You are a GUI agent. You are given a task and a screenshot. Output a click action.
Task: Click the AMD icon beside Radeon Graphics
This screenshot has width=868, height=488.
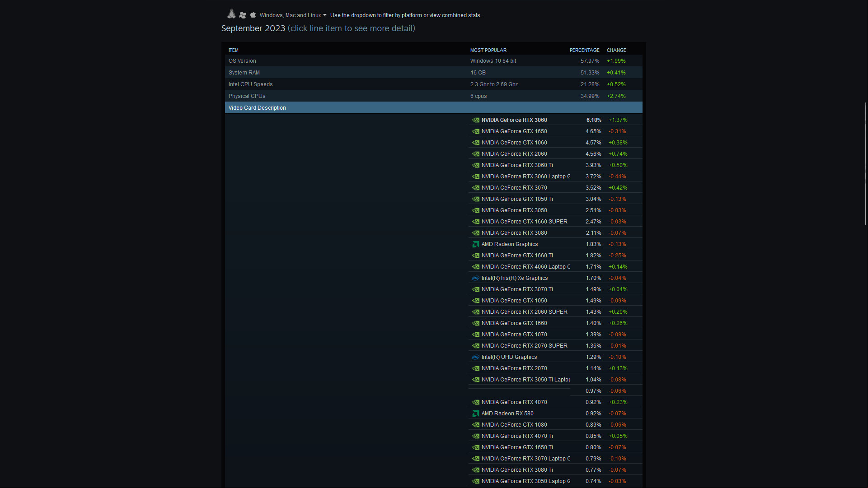point(475,244)
